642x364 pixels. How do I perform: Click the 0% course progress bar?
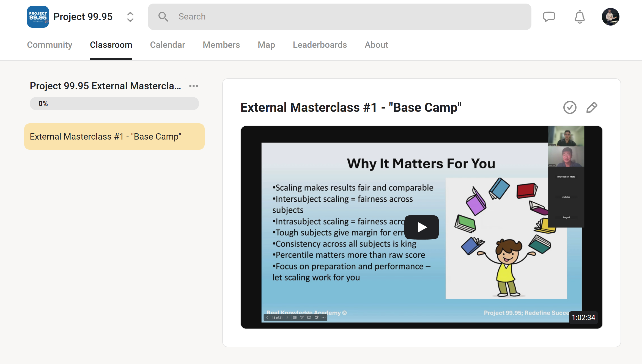pos(114,104)
